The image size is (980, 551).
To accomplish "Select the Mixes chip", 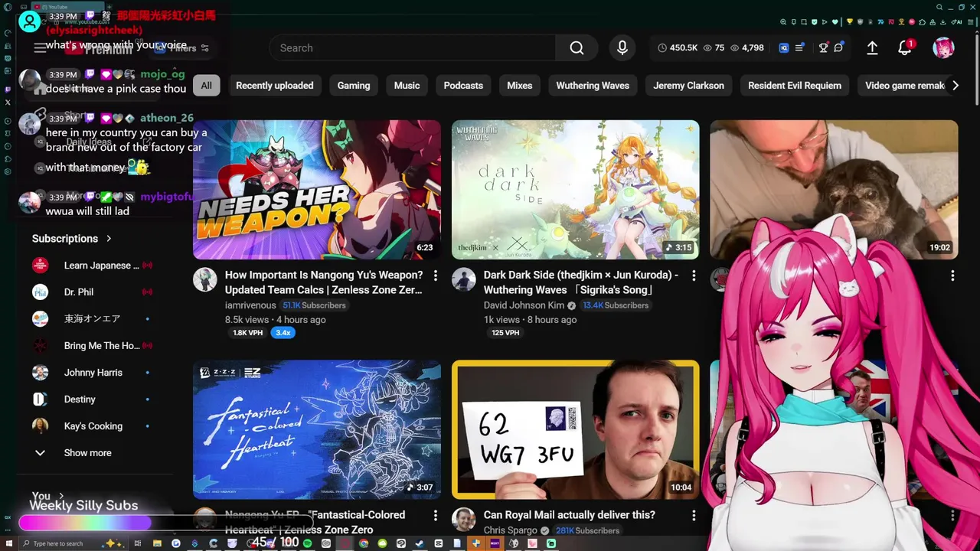I will pyautogui.click(x=519, y=86).
